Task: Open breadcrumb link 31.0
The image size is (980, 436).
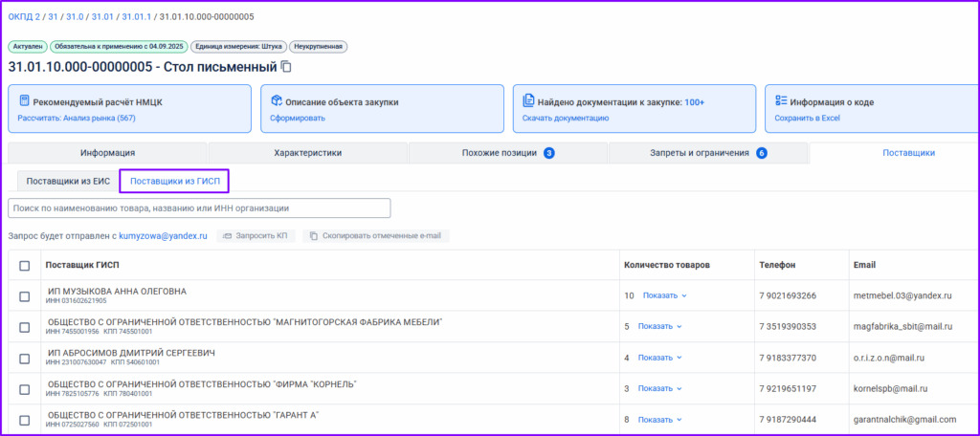Action: coord(75,16)
